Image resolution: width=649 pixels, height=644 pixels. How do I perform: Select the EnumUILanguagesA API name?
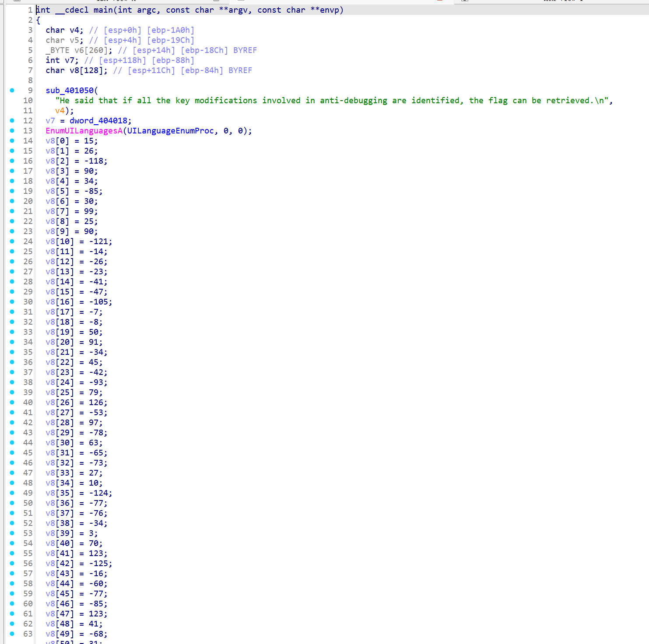click(x=84, y=131)
